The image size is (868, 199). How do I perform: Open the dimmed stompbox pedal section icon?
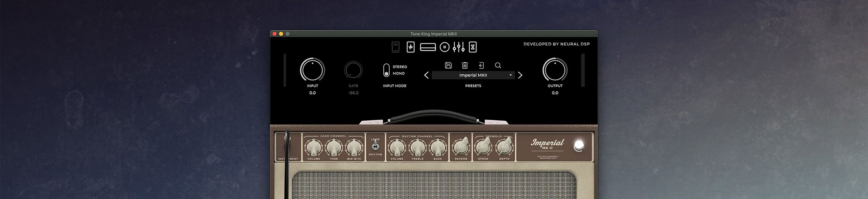point(396,47)
